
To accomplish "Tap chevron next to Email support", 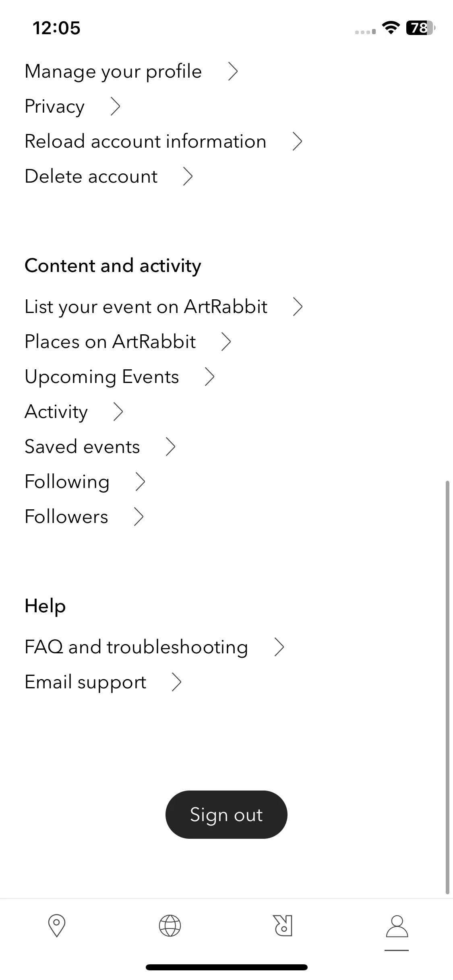I will tap(177, 682).
